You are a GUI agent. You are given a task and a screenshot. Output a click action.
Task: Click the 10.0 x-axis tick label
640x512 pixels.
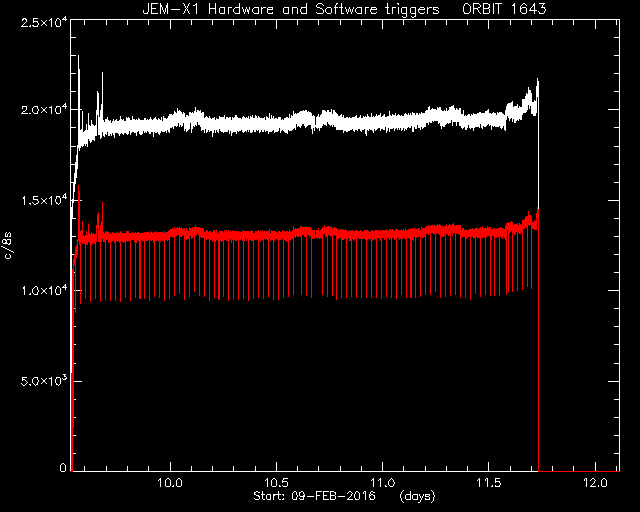[x=170, y=483]
